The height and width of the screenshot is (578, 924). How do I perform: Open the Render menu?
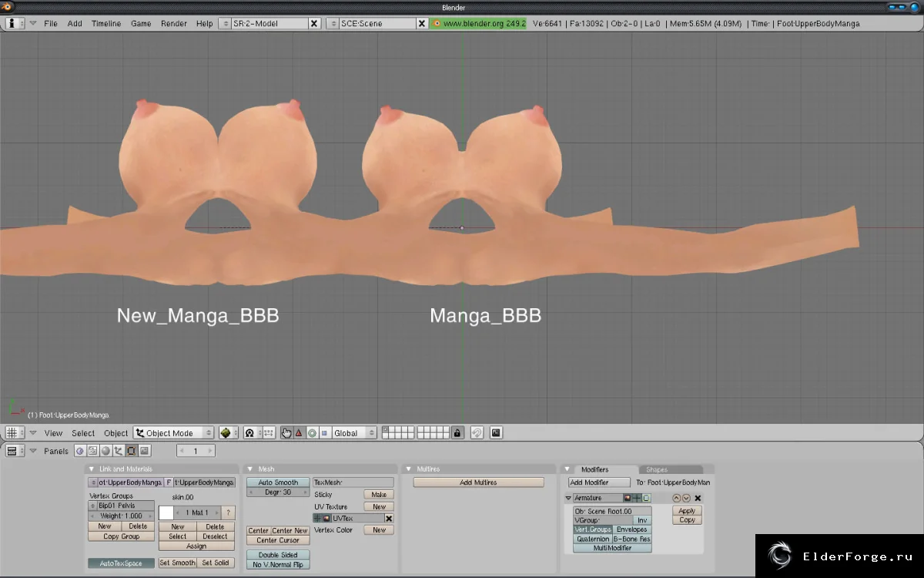coord(174,23)
